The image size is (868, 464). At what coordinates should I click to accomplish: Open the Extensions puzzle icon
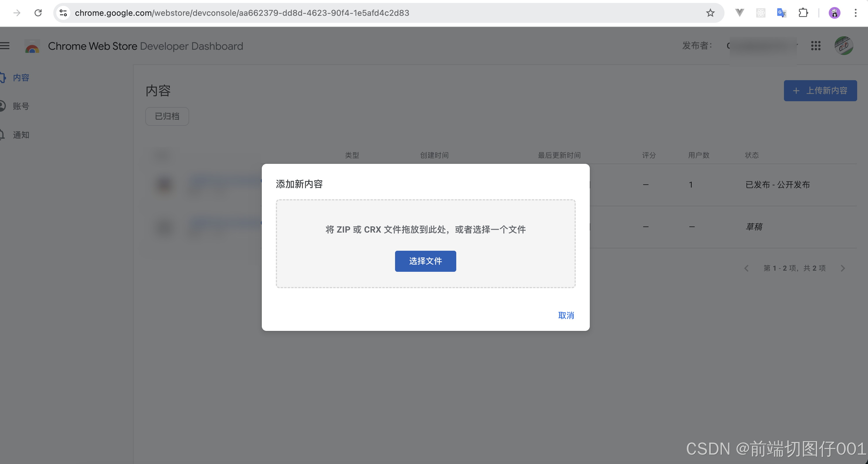click(x=803, y=13)
